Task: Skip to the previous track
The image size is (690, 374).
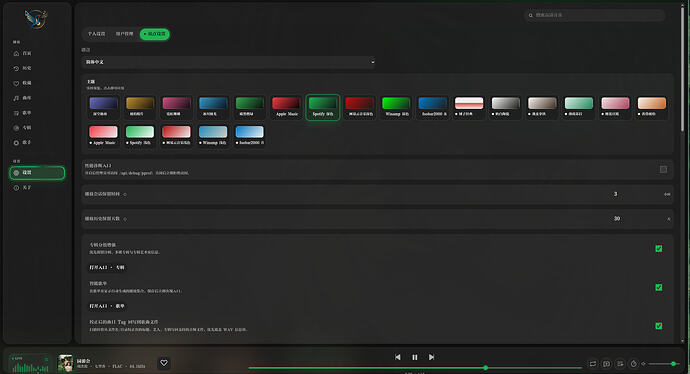Action: pos(398,357)
